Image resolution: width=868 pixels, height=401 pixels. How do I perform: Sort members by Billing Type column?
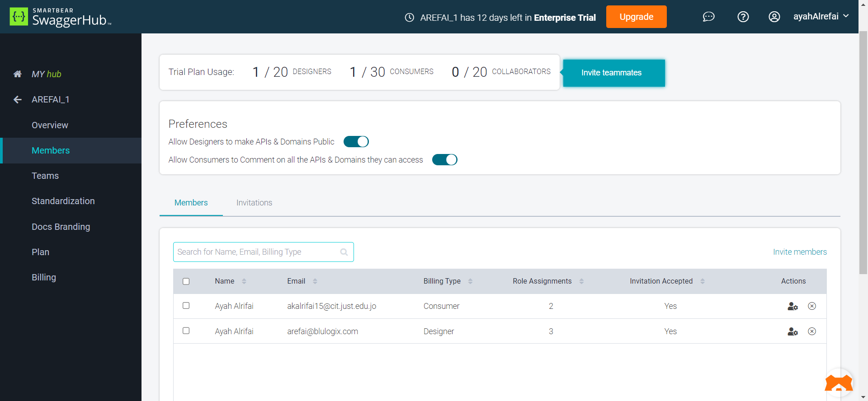(470, 281)
